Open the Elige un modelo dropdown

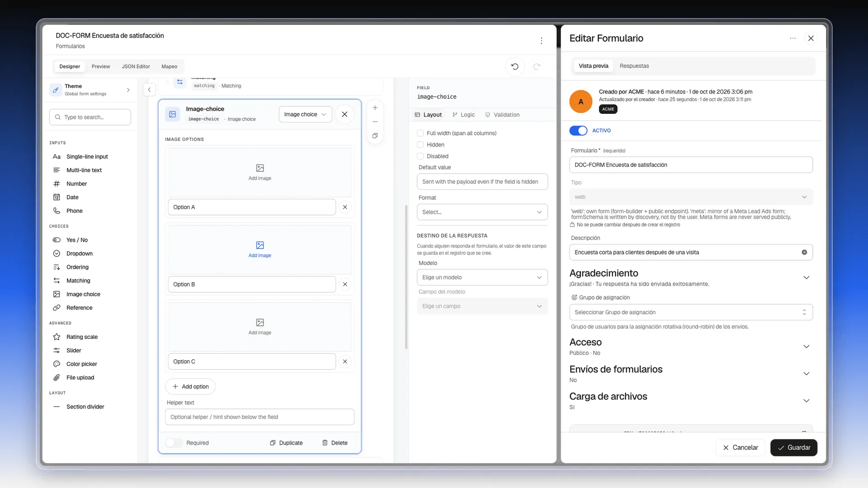482,277
